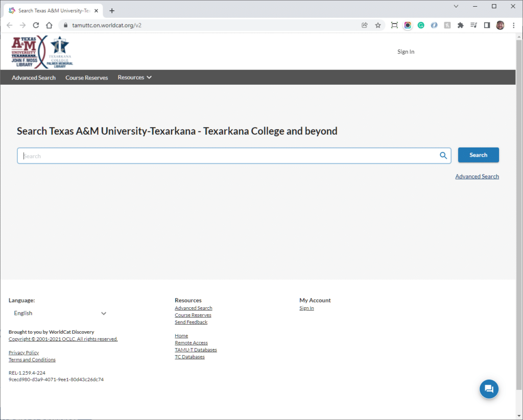
Task: Select Advanced Search in the navigation bar
Action: tap(34, 78)
